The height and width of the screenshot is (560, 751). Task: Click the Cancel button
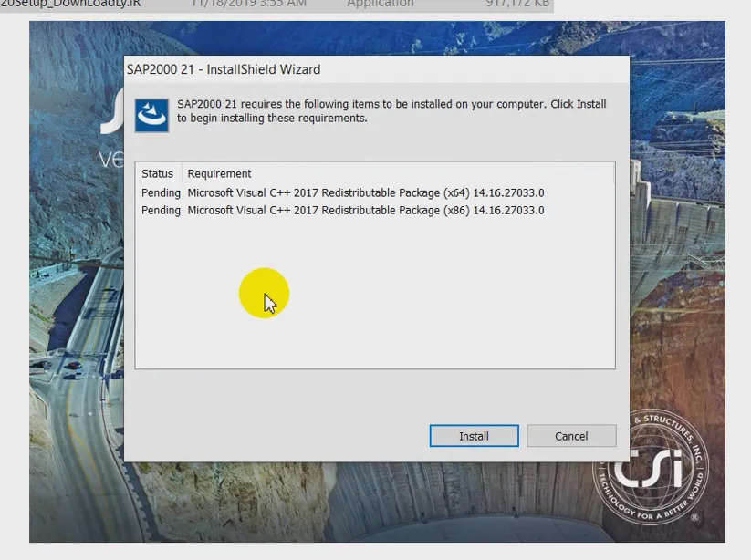coord(571,436)
